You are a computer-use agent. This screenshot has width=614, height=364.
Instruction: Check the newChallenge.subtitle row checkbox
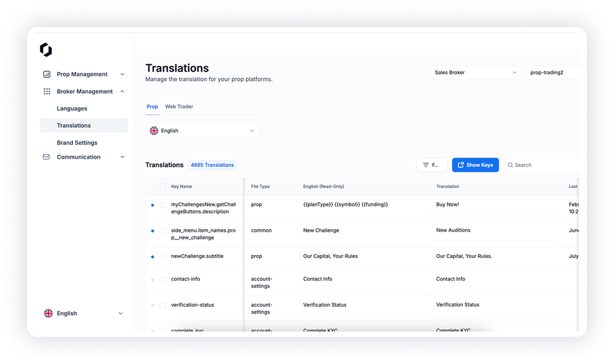click(x=163, y=257)
